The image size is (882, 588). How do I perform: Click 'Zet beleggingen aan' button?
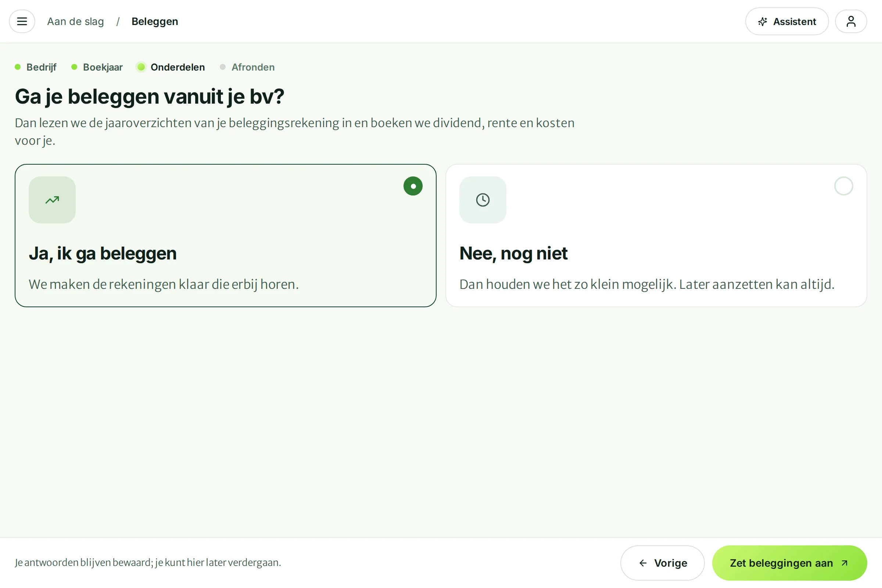click(789, 563)
